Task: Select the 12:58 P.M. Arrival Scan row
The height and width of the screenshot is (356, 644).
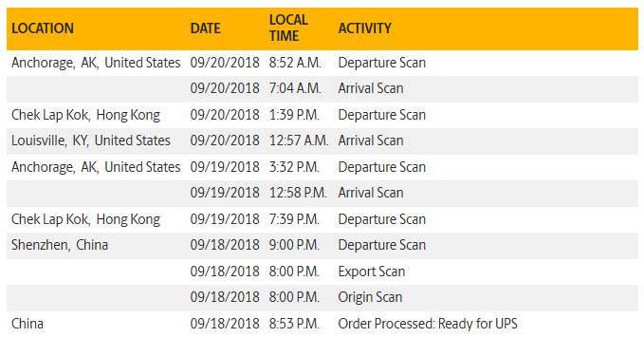Action: pos(322,194)
